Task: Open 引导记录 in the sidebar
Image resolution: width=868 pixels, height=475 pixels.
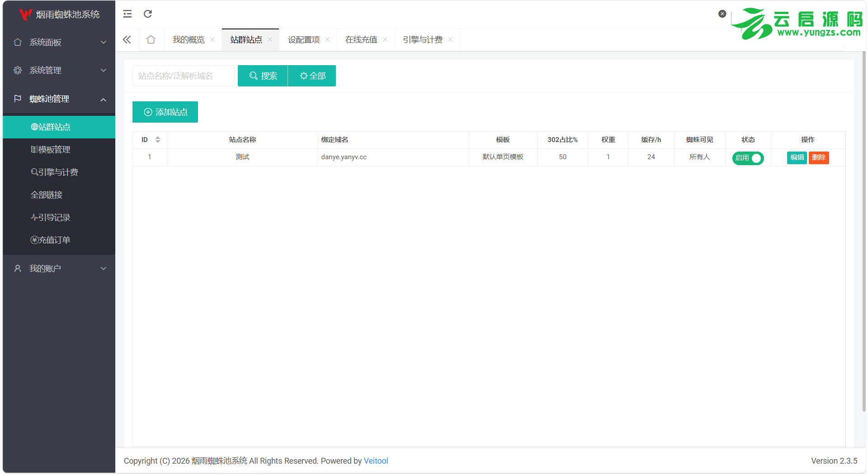Action: coord(59,218)
